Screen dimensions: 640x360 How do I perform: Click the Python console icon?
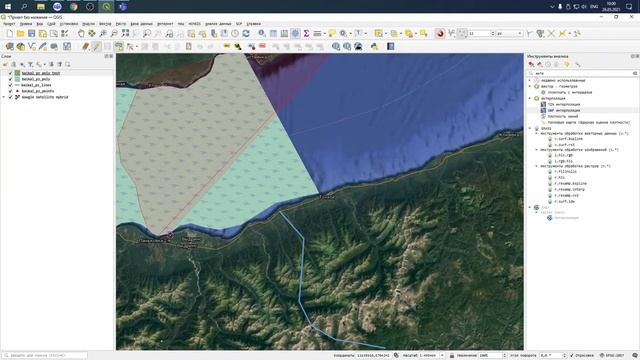click(374, 47)
